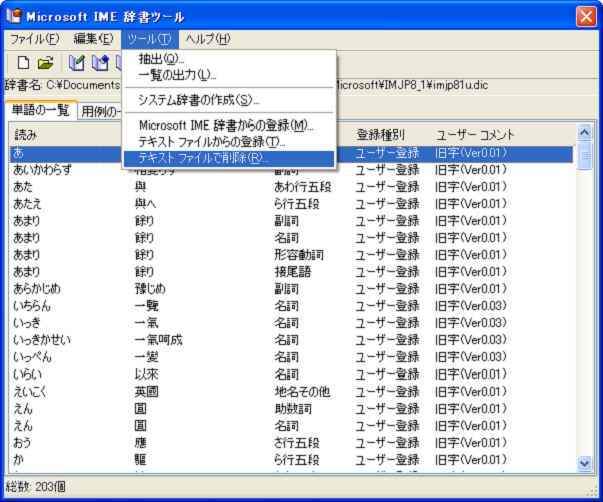Open the ヘルプ(H) menu
Viewport: 603px width, 502px height.
click(208, 39)
